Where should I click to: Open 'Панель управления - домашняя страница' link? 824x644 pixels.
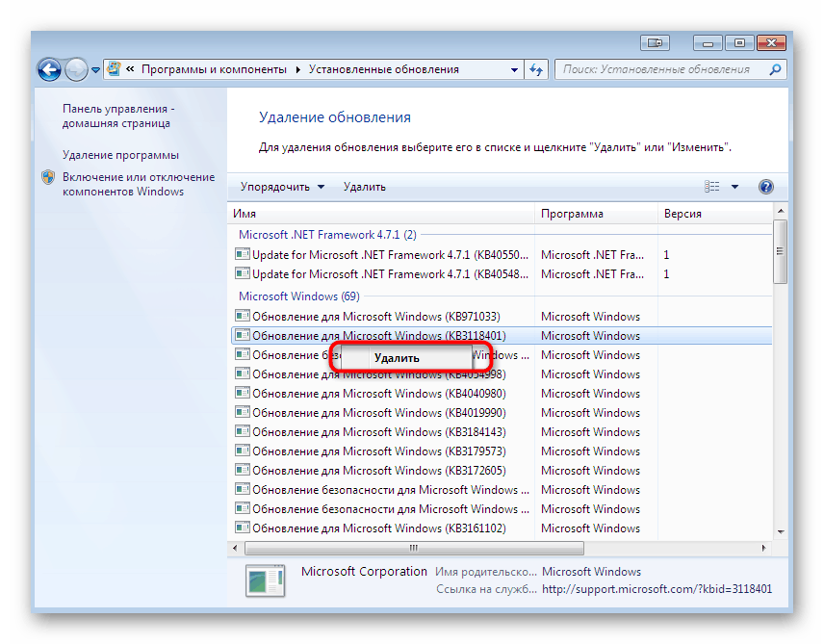(118, 116)
